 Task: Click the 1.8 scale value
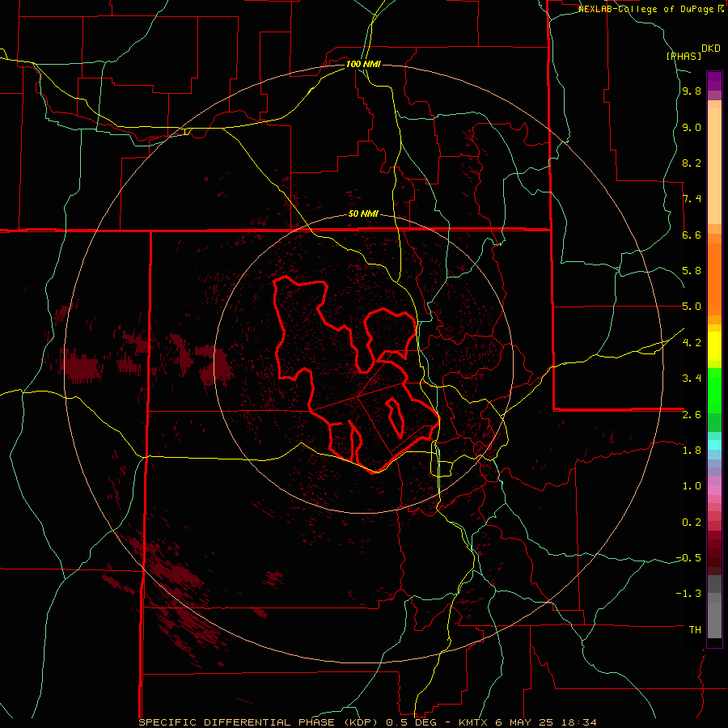[x=692, y=451]
